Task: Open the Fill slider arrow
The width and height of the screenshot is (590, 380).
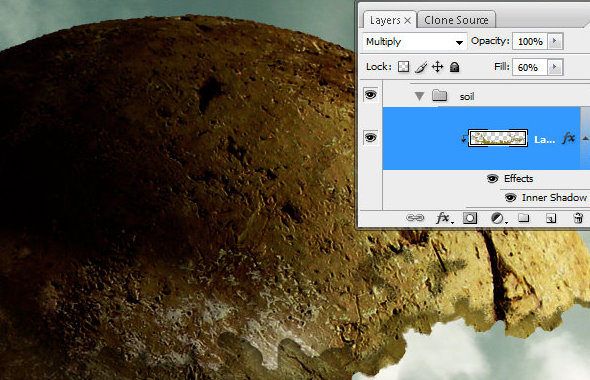Action: pos(555,67)
